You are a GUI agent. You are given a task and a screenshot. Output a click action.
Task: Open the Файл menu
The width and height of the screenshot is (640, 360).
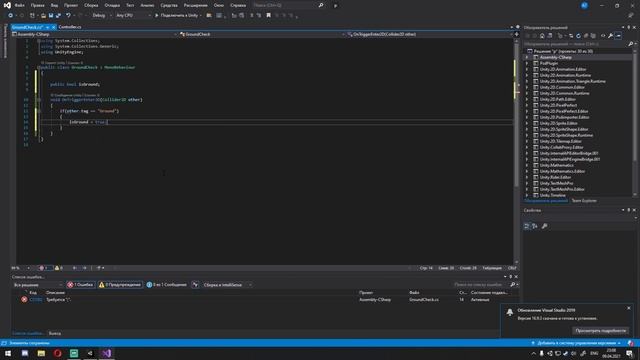click(20, 5)
